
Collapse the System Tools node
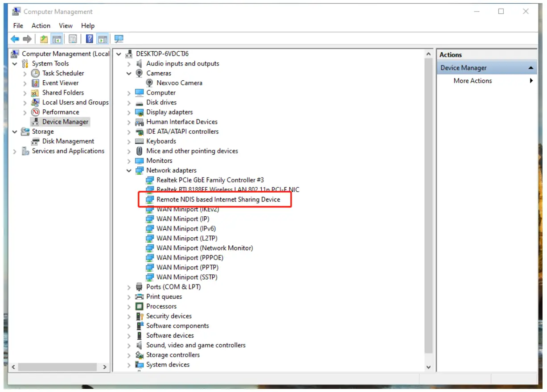[15, 64]
